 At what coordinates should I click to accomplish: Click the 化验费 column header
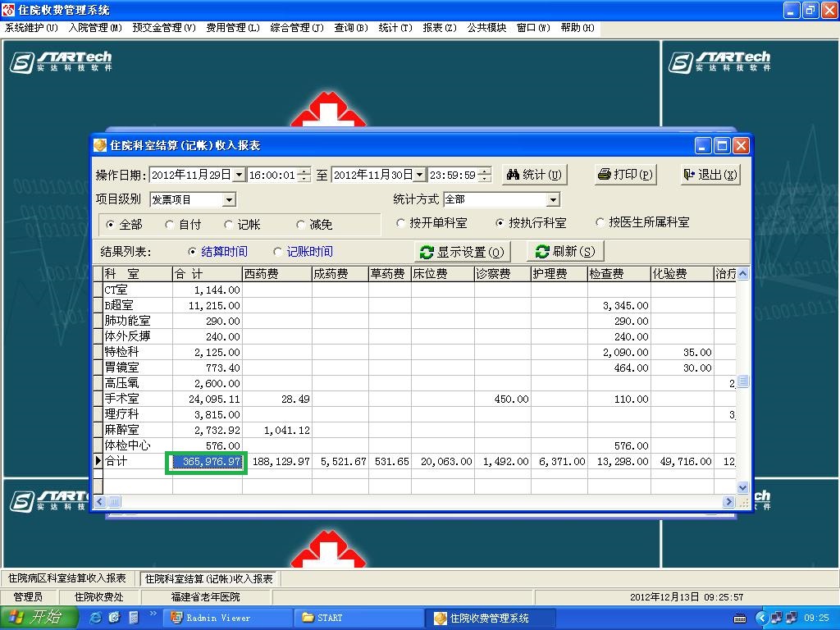point(682,274)
